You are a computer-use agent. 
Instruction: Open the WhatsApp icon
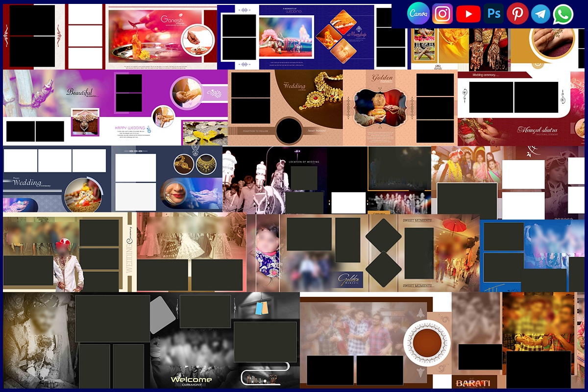(563, 14)
